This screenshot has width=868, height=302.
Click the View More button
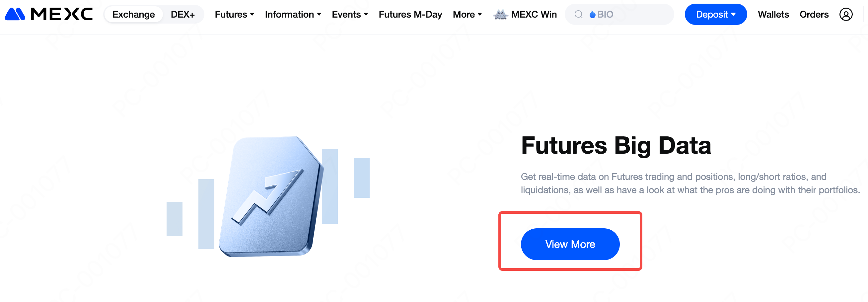point(570,244)
